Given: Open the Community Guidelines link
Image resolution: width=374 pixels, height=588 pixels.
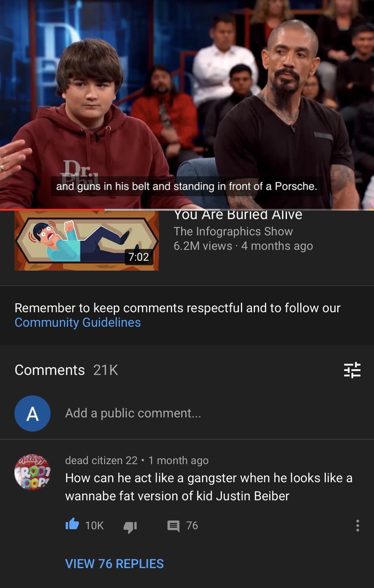Looking at the screenshot, I should (77, 322).
